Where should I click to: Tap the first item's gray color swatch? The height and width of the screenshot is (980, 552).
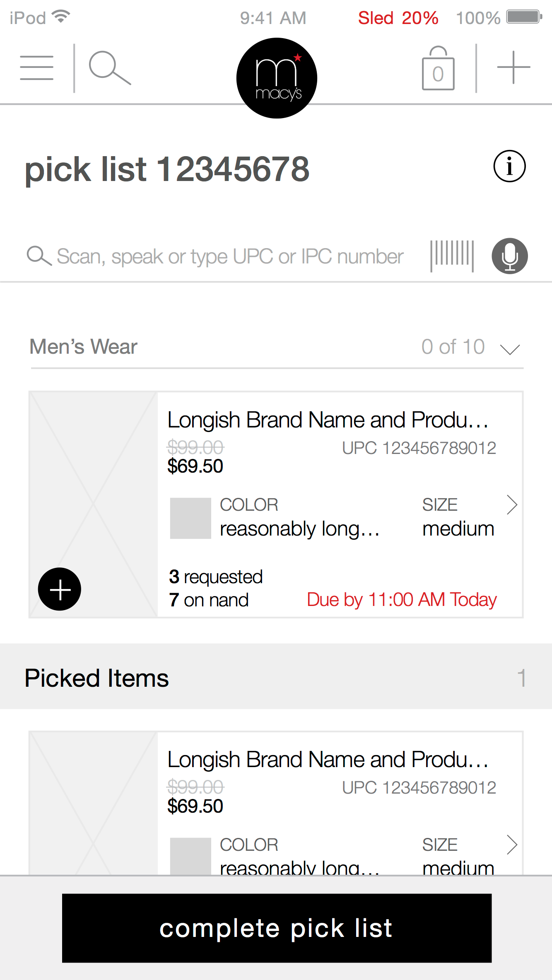(190, 518)
